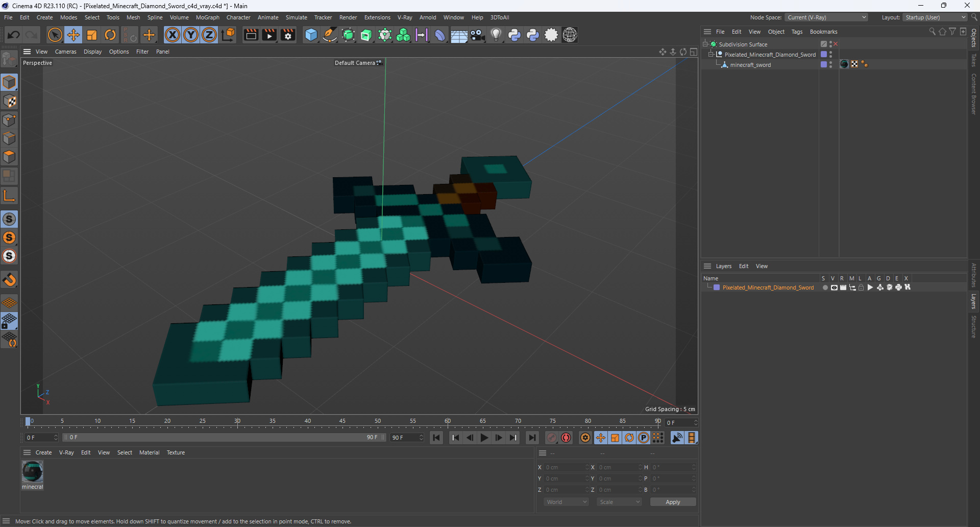
Task: Click timeline scrub bar at frame 45
Action: tap(342, 422)
